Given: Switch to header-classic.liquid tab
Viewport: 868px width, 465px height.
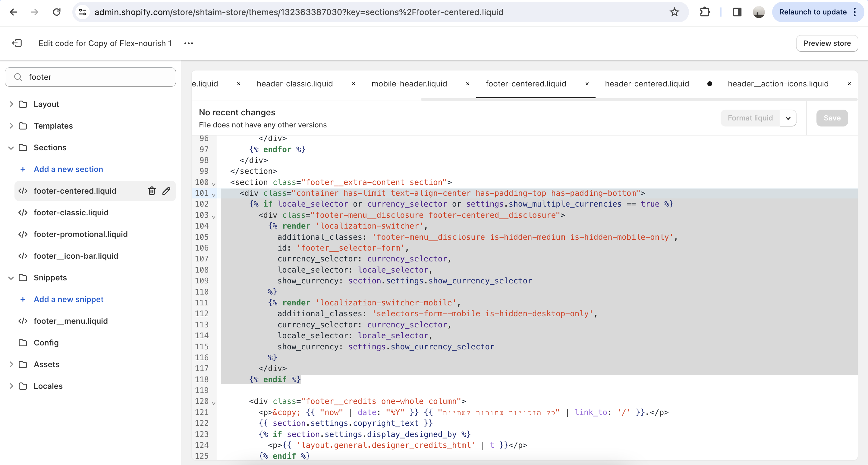Looking at the screenshot, I should point(294,84).
